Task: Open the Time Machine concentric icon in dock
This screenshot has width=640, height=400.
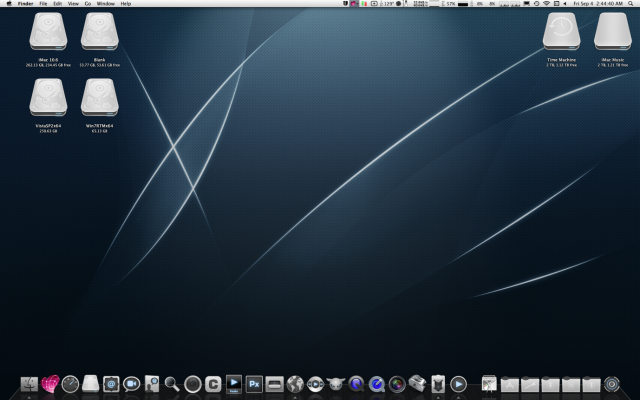Action: [x=611, y=384]
